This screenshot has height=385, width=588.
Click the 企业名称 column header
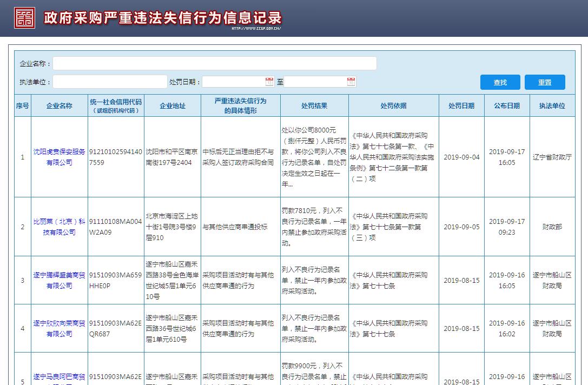coord(59,106)
